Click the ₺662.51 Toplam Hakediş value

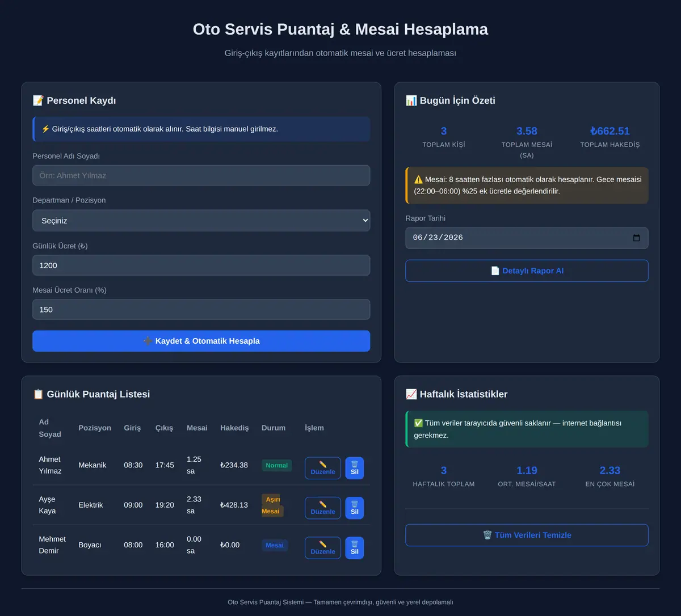click(610, 131)
